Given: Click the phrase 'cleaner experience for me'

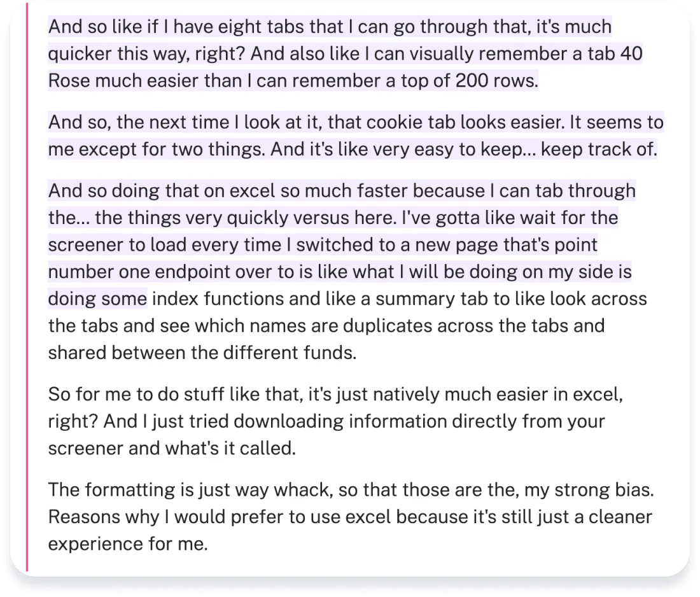Looking at the screenshot, I should click(351, 530).
